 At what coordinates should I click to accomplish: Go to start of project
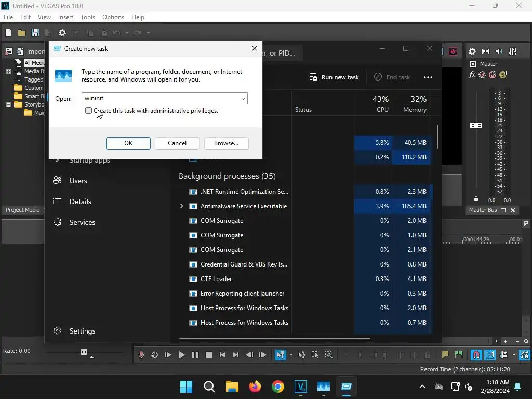[x=222, y=355]
